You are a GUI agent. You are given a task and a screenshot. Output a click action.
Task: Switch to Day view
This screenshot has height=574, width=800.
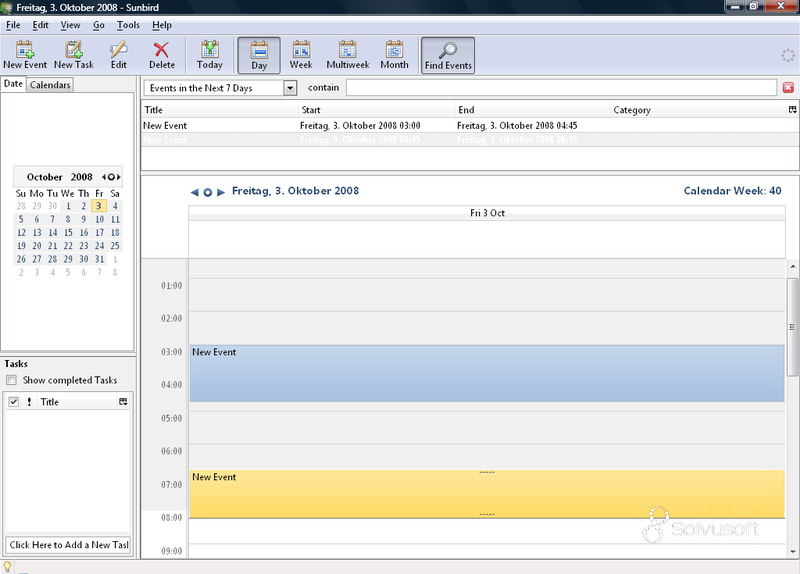259,55
